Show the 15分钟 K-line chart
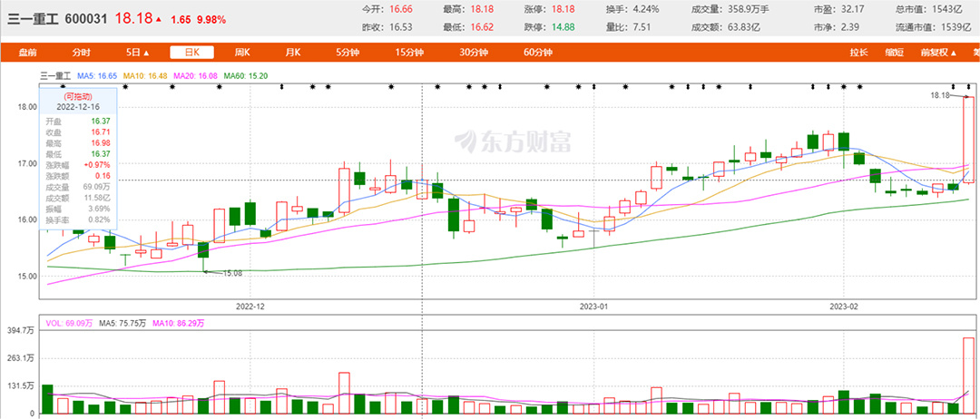This screenshot has width=980, height=419. tap(409, 54)
